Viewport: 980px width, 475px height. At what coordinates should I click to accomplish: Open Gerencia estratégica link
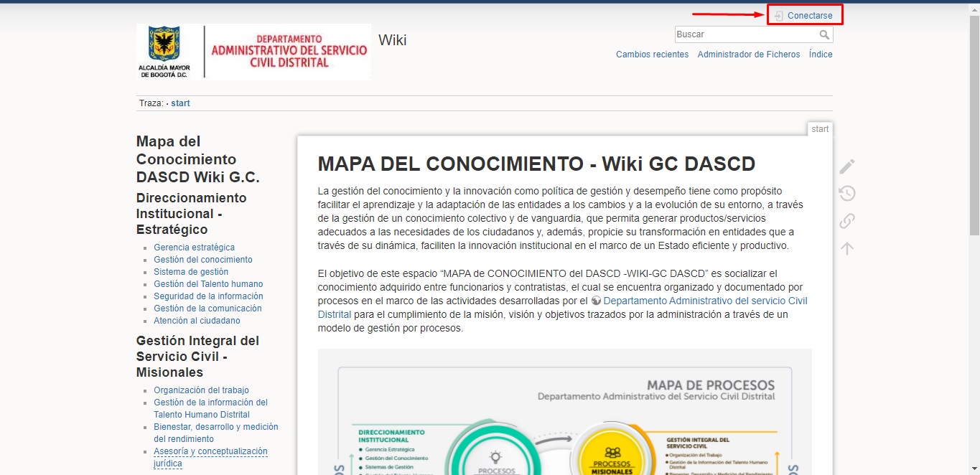(x=194, y=248)
